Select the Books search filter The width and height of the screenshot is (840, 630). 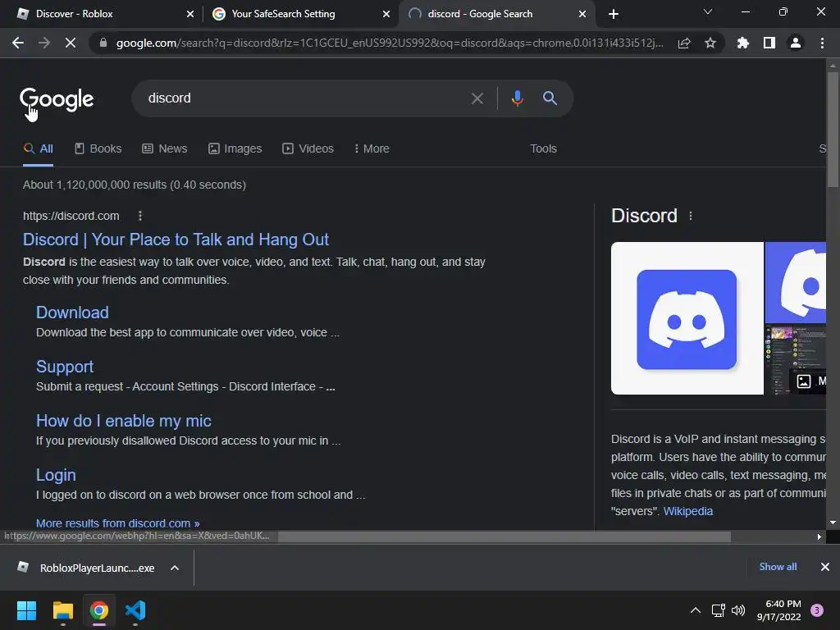click(x=98, y=148)
